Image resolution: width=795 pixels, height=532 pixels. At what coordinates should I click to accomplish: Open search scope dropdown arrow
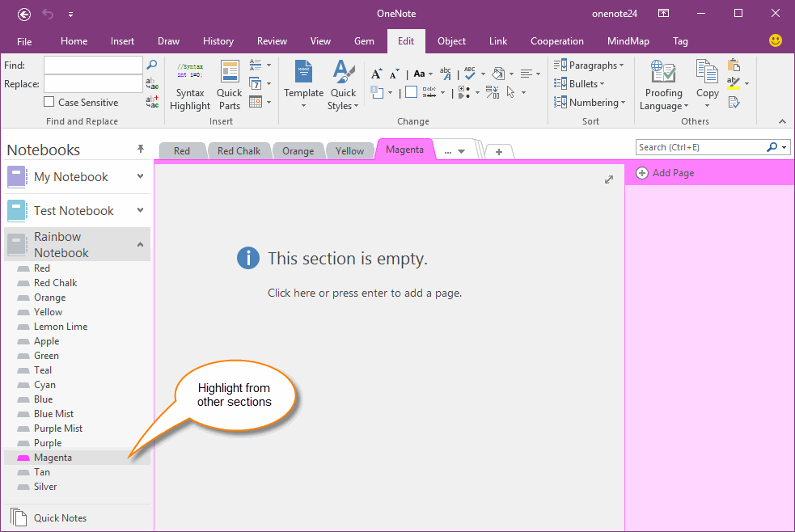[784, 147]
